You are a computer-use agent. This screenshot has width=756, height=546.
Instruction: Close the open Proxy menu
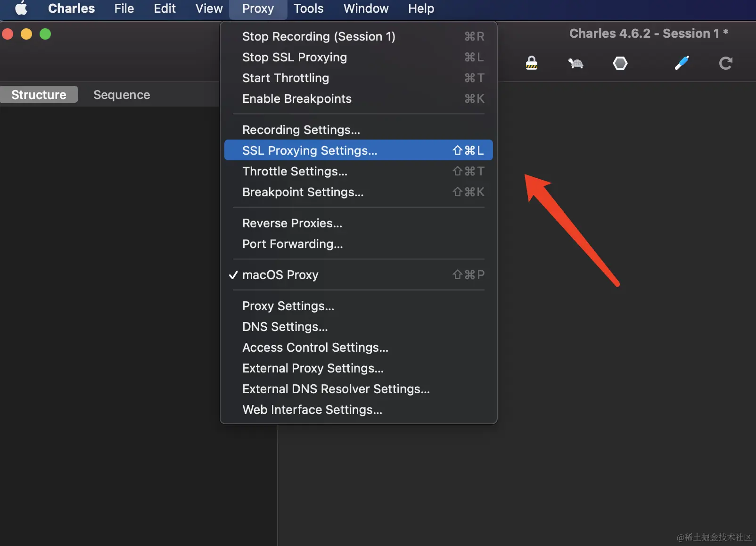(258, 8)
